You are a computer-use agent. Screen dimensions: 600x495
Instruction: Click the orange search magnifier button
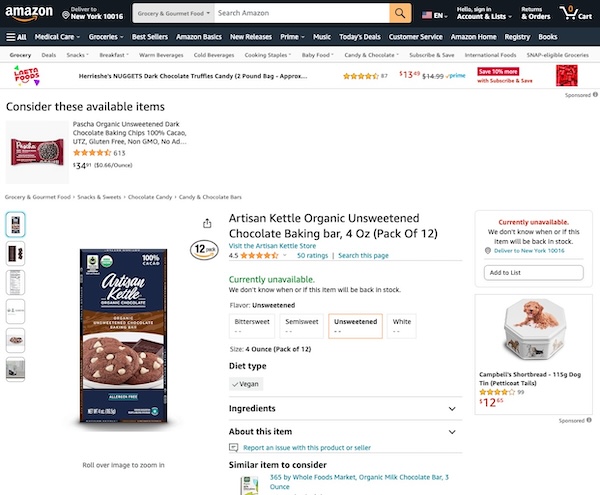click(x=400, y=13)
